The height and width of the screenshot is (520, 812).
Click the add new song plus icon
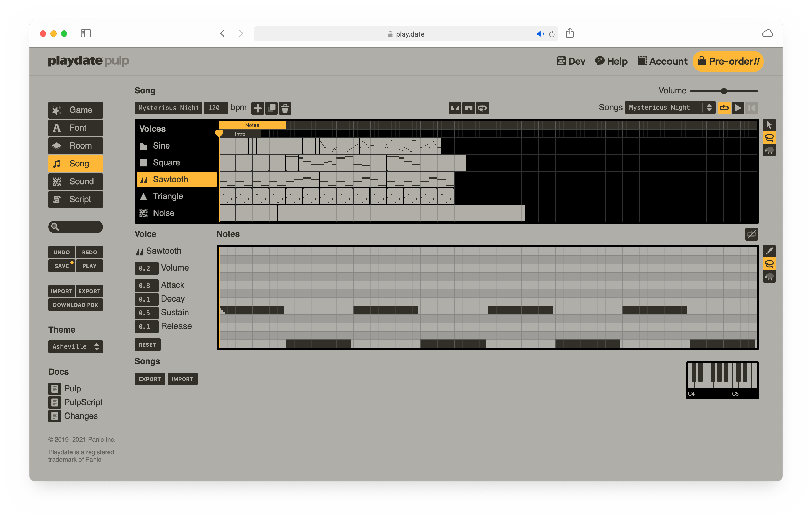coord(258,108)
